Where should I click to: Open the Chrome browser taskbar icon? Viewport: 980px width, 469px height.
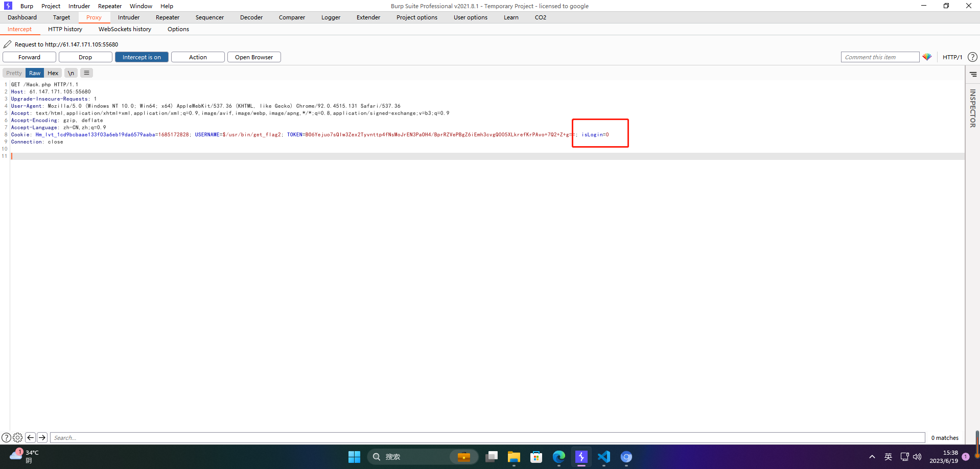(x=626, y=457)
